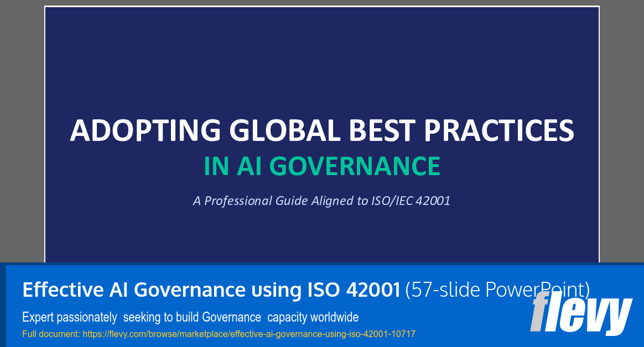Select the 'ADOPTING GLOBAL BEST PRACTICES' headline
Viewport: 644px width, 347px height.
[322, 132]
